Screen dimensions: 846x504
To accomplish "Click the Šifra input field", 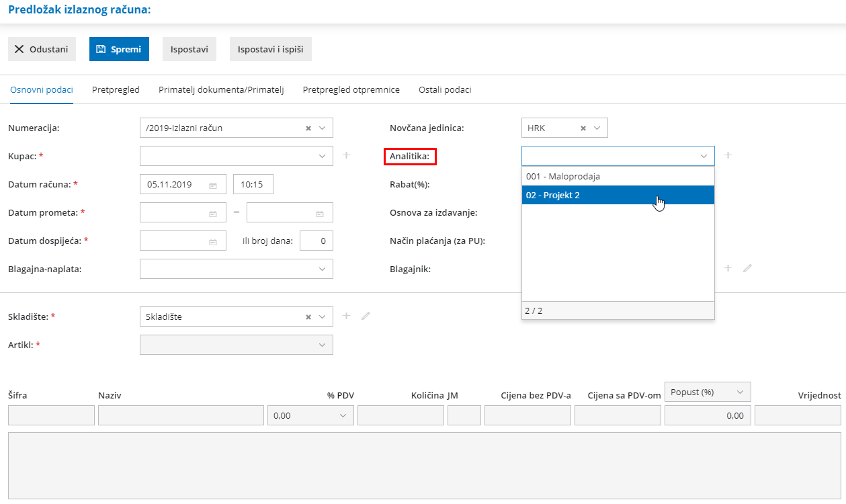I will pyautogui.click(x=51, y=415).
